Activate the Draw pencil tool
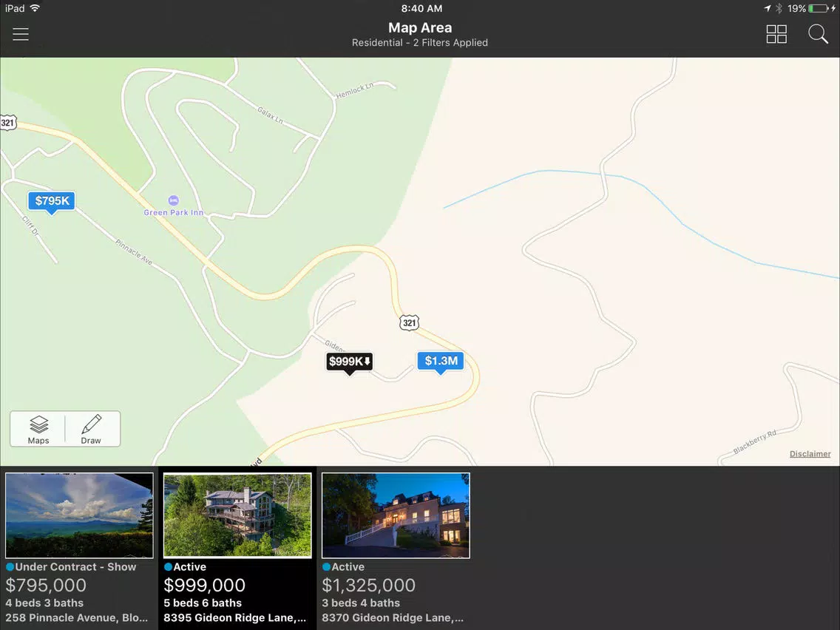Image resolution: width=840 pixels, height=630 pixels. (x=92, y=429)
